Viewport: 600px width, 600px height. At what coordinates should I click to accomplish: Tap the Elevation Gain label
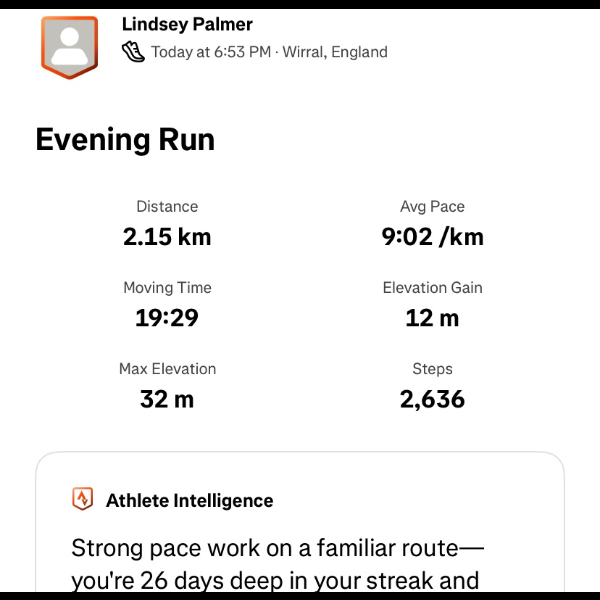(432, 288)
